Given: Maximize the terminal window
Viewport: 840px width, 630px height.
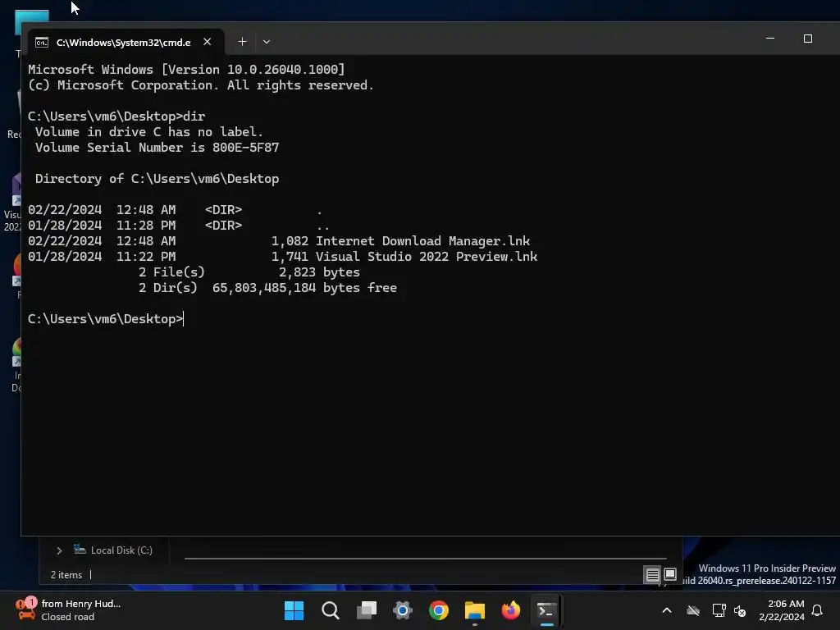Looking at the screenshot, I should coord(808,39).
